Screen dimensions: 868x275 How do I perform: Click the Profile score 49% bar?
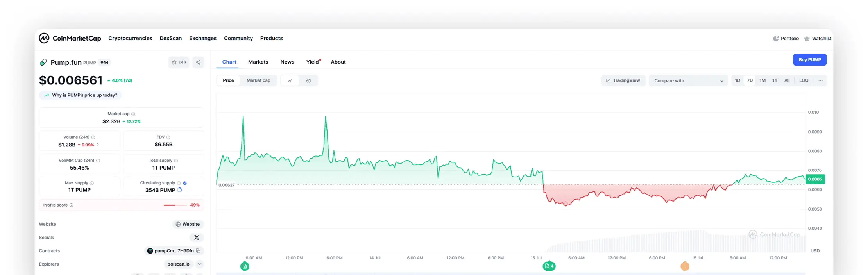pos(122,205)
